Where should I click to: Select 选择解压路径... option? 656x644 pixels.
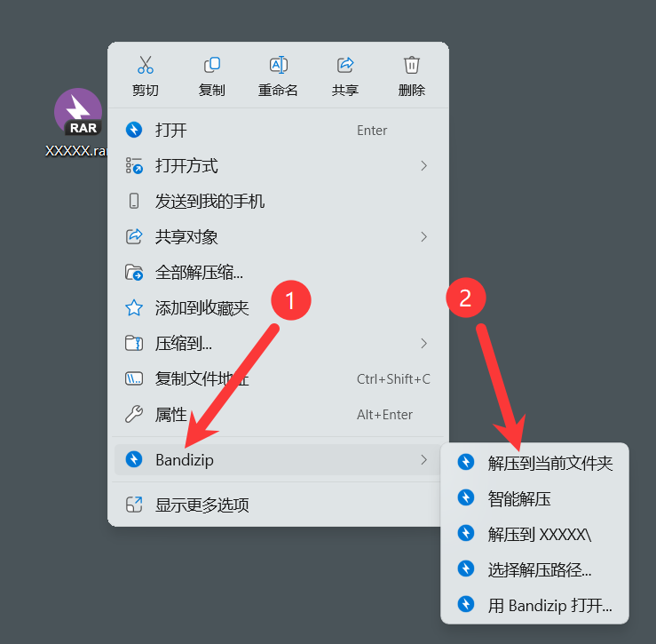coord(534,570)
